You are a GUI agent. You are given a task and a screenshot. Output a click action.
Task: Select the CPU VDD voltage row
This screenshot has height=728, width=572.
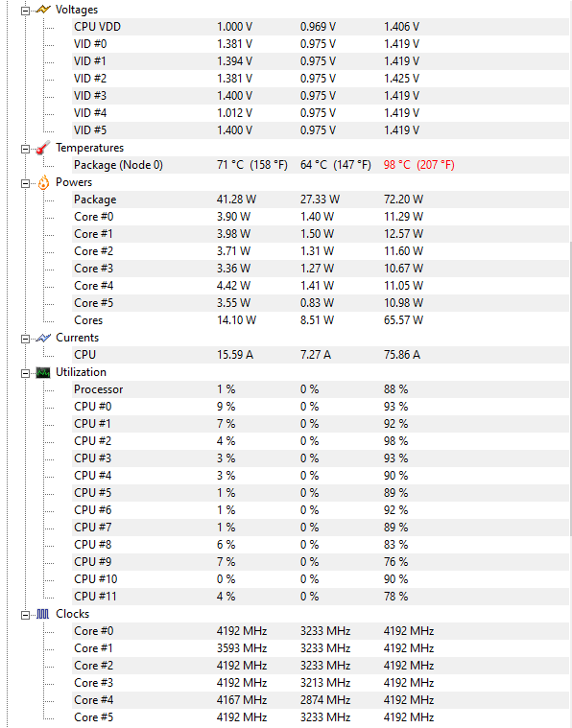[321, 27]
